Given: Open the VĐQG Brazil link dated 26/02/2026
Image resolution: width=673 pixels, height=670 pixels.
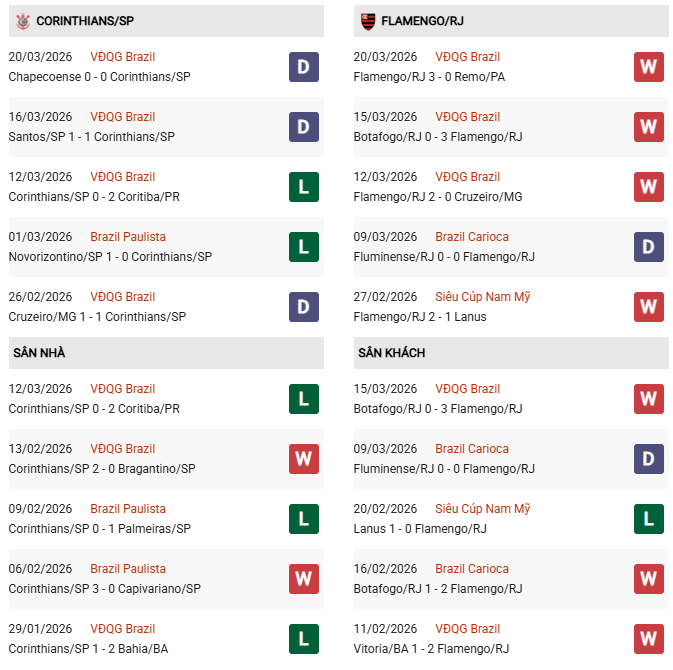Looking at the screenshot, I should pos(123,297).
